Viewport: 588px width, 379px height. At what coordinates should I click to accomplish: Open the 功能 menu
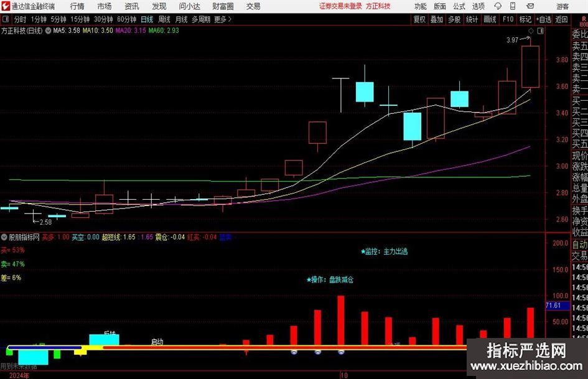421,6
